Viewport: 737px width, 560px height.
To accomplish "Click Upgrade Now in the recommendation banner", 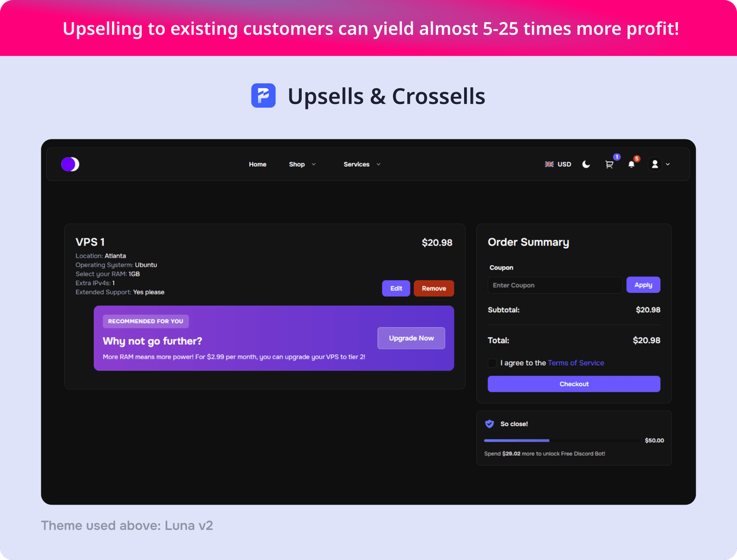I will tap(411, 338).
